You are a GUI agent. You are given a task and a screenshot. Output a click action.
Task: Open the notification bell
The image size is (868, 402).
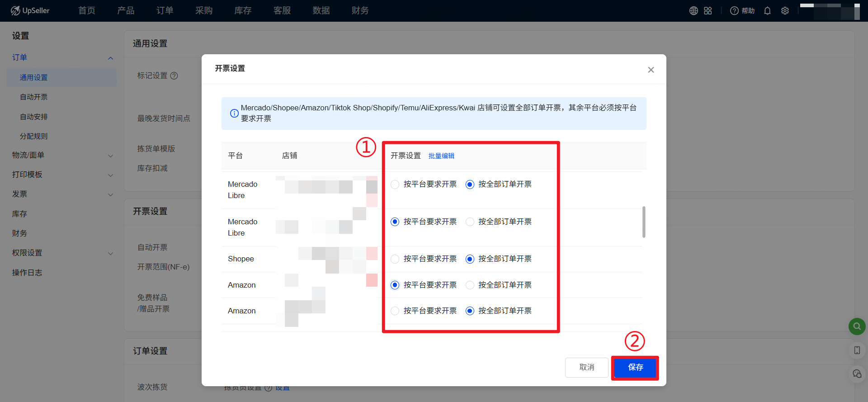(767, 11)
